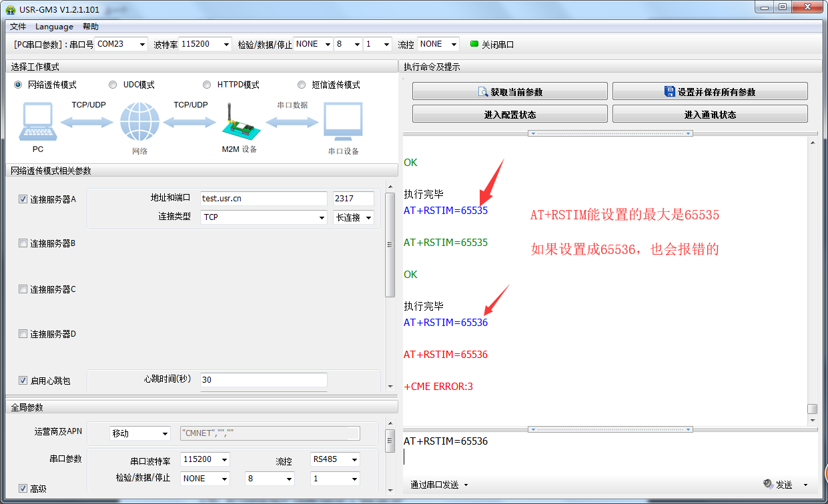Image resolution: width=828 pixels, height=504 pixels.
Task: Click the 进入配置状态 button
Action: (x=510, y=115)
